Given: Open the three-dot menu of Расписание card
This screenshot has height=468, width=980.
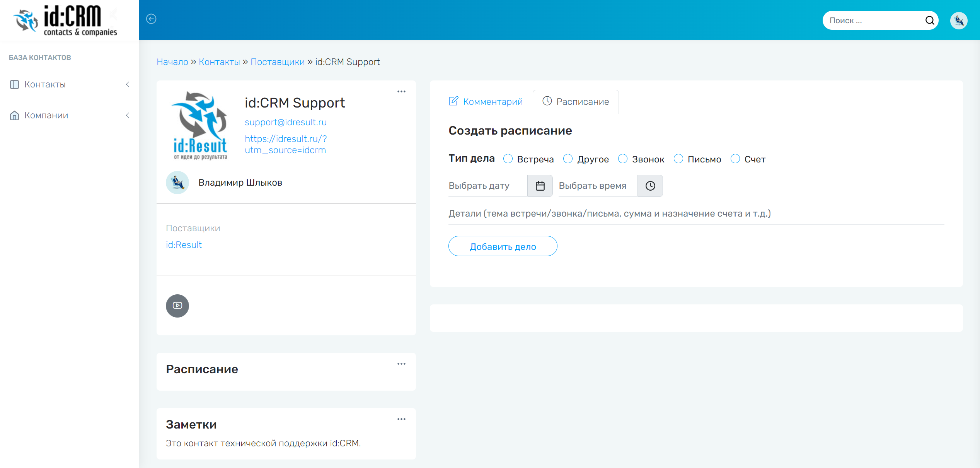Looking at the screenshot, I should pyautogui.click(x=401, y=364).
